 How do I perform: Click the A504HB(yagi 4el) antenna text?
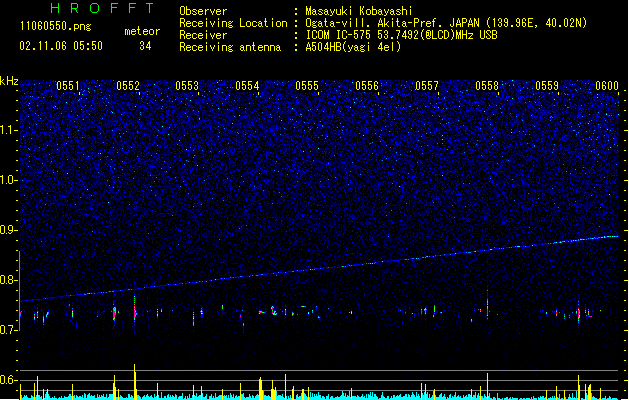click(x=353, y=47)
